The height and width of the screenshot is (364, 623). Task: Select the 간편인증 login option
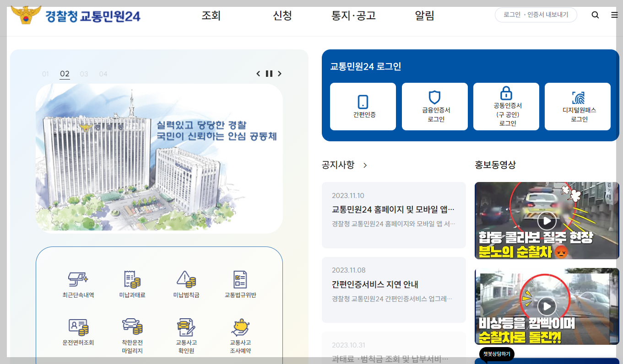point(363,106)
